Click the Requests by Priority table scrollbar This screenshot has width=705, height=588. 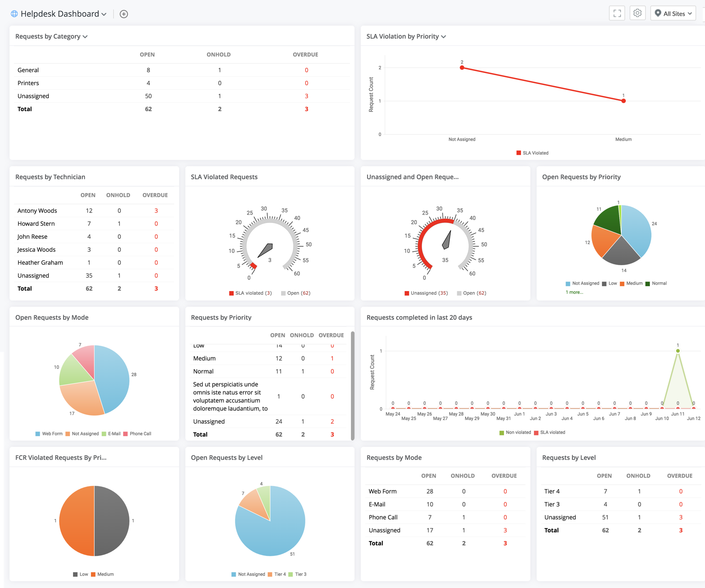click(353, 385)
